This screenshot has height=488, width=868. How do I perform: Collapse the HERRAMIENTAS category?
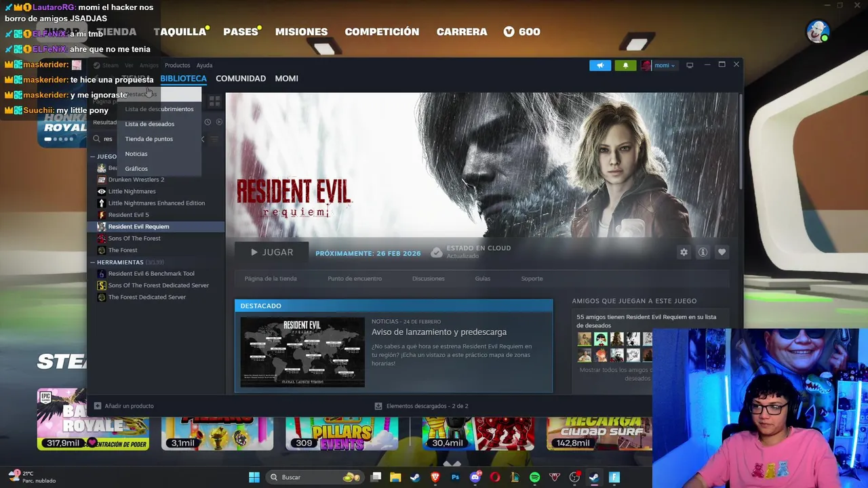93,262
